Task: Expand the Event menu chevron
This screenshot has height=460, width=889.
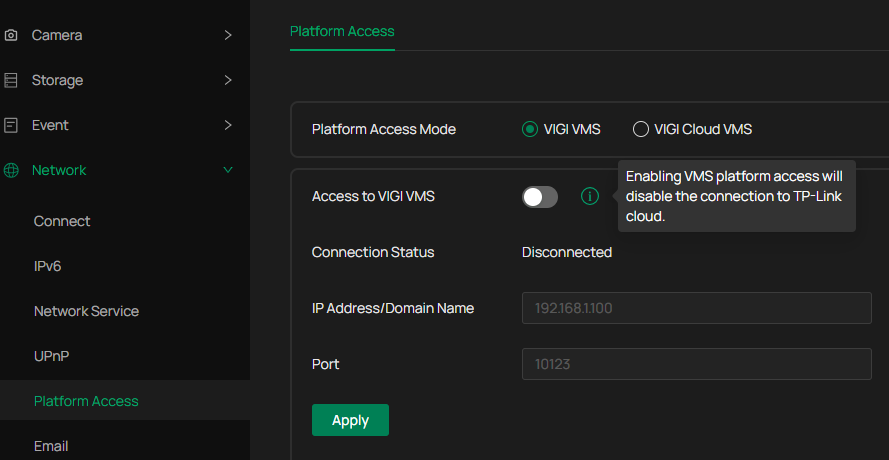Action: pyautogui.click(x=228, y=125)
